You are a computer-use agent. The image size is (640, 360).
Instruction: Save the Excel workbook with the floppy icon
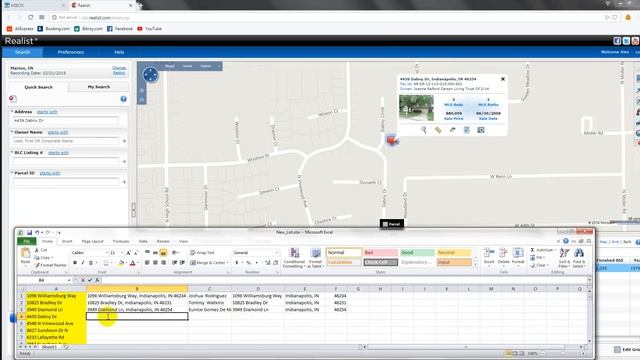point(29,232)
